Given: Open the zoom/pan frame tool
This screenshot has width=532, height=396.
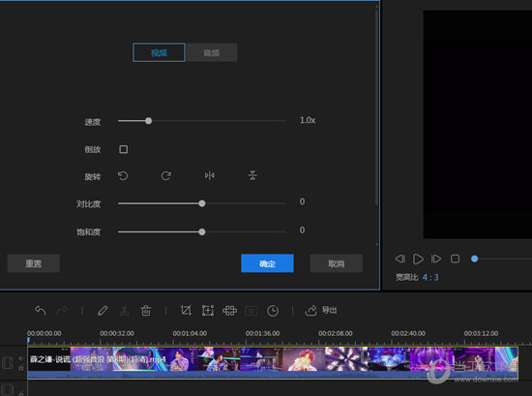Looking at the screenshot, I should pos(208,311).
